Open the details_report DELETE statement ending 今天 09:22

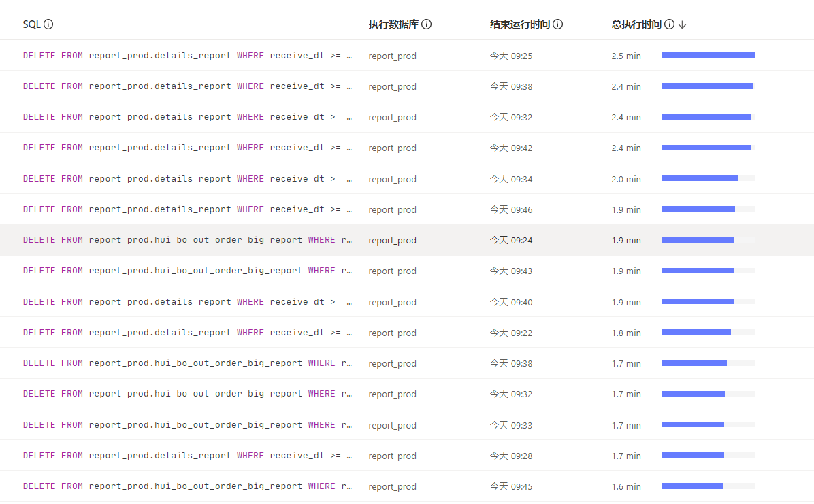click(187, 332)
